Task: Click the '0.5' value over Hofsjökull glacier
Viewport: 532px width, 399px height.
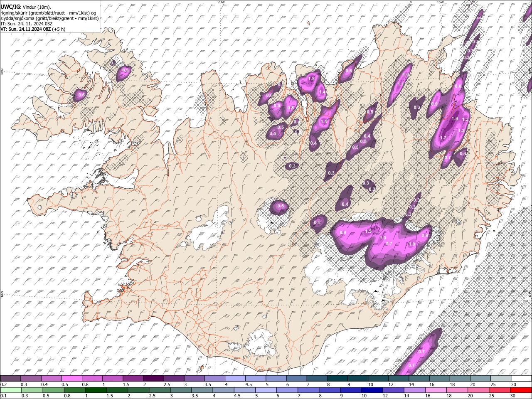Action: pos(281,206)
